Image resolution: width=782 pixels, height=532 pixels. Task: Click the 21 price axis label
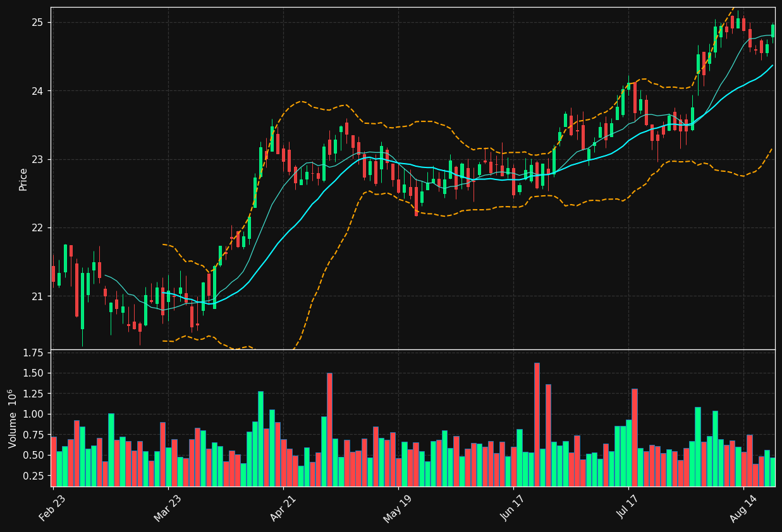coord(37,296)
